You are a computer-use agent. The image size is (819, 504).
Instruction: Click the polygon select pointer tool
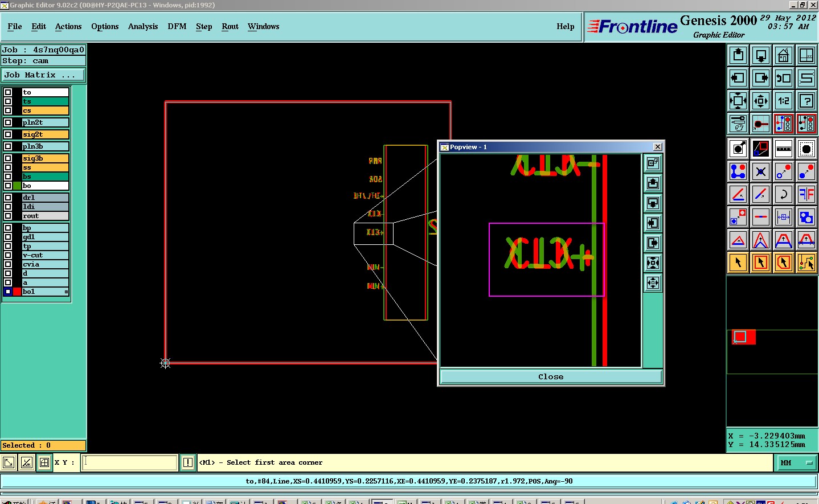[784, 263]
